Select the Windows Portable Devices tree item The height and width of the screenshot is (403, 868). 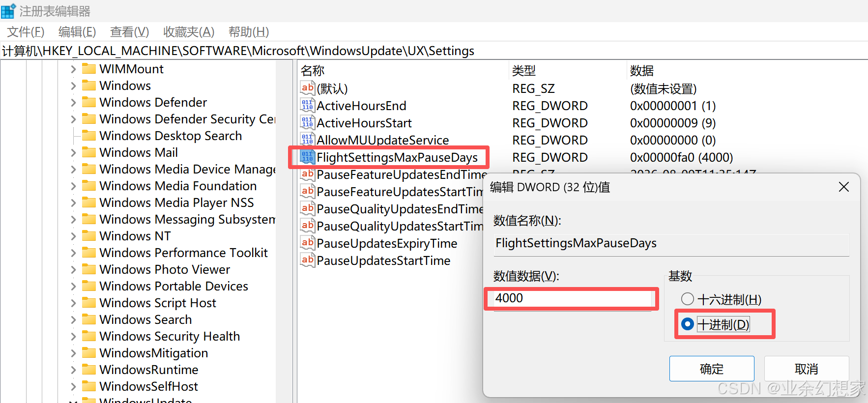tap(174, 286)
